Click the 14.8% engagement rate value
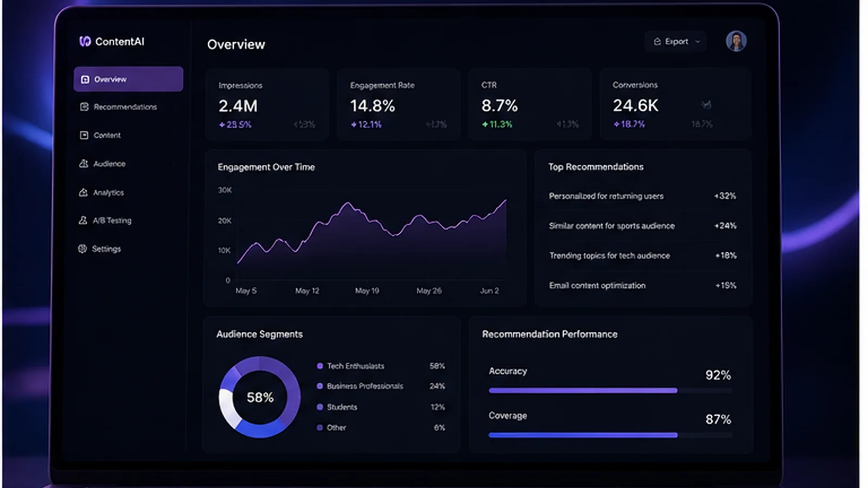 [x=372, y=106]
